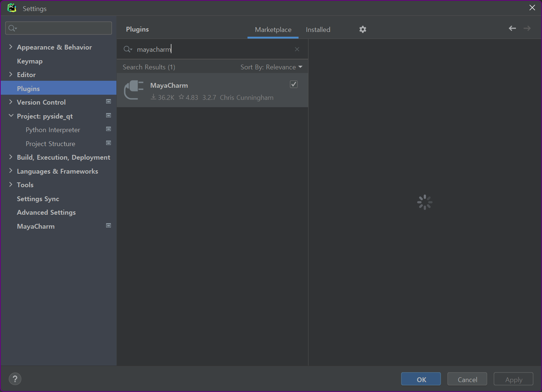Image resolution: width=542 pixels, height=392 pixels.
Task: Go forward with the right arrow
Action: pyautogui.click(x=527, y=28)
